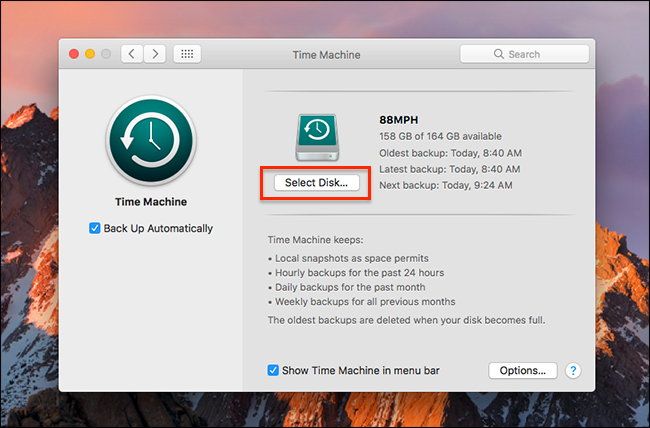Go forward with the right arrow

click(155, 54)
